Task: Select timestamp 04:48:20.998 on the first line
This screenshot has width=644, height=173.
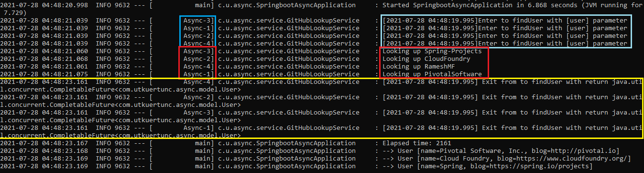Action: (x=65, y=5)
